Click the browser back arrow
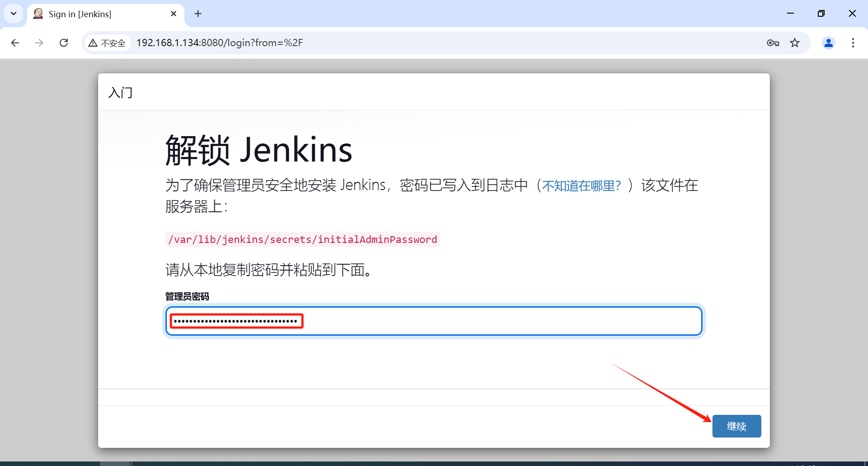This screenshot has height=466, width=868. (15, 43)
